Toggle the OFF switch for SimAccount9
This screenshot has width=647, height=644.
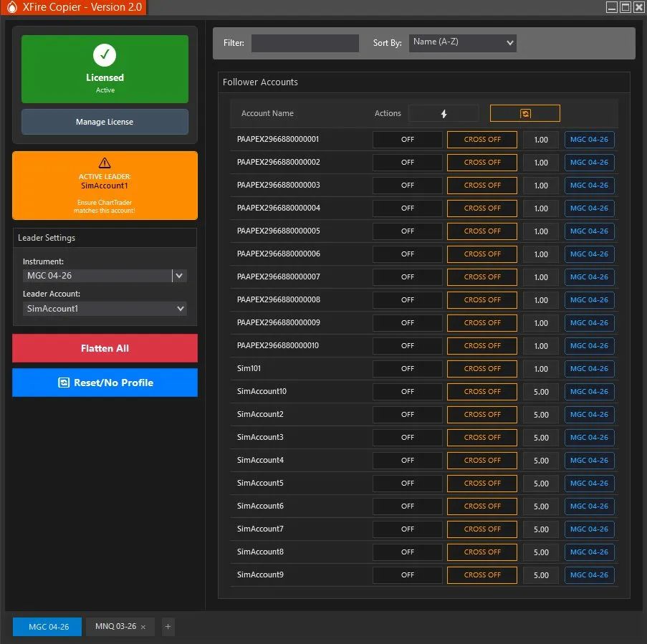407,575
